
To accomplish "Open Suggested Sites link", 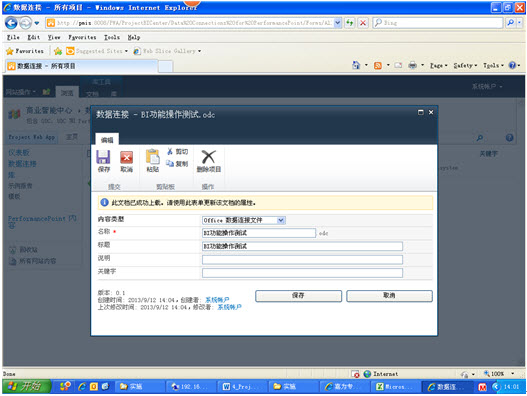I will [x=97, y=51].
